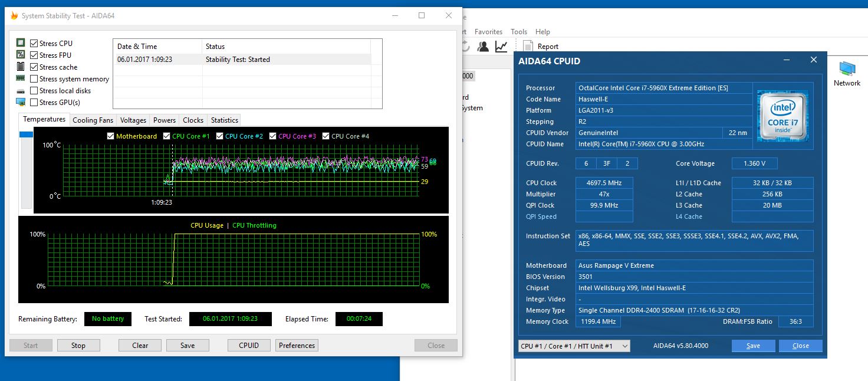Toggle the Motherboard temperature graph line
Screen dimensions: 868x381
point(111,136)
